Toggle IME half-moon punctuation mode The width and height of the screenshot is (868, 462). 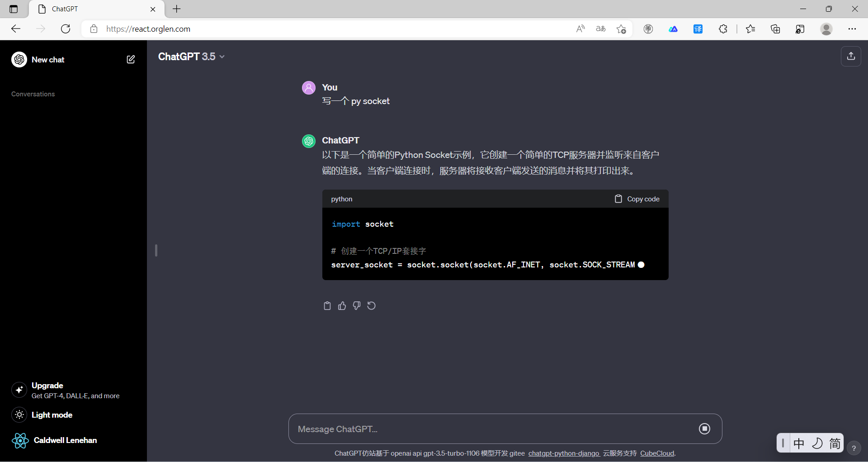(817, 443)
